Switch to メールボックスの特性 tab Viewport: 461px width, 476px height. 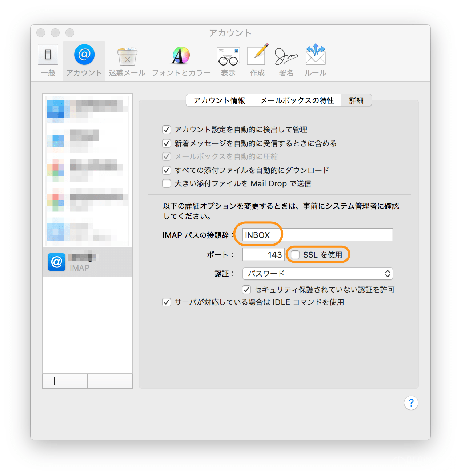[297, 100]
